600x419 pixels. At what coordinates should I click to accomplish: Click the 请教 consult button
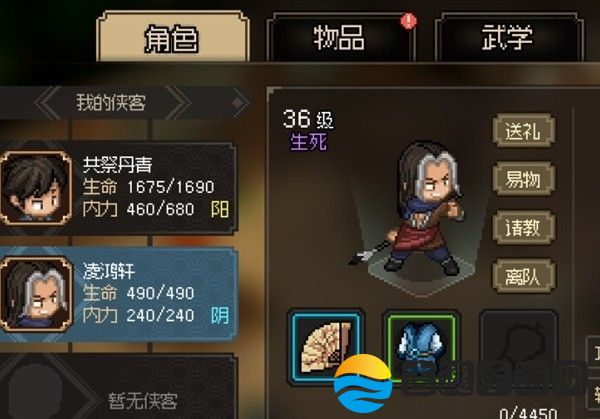tap(523, 227)
